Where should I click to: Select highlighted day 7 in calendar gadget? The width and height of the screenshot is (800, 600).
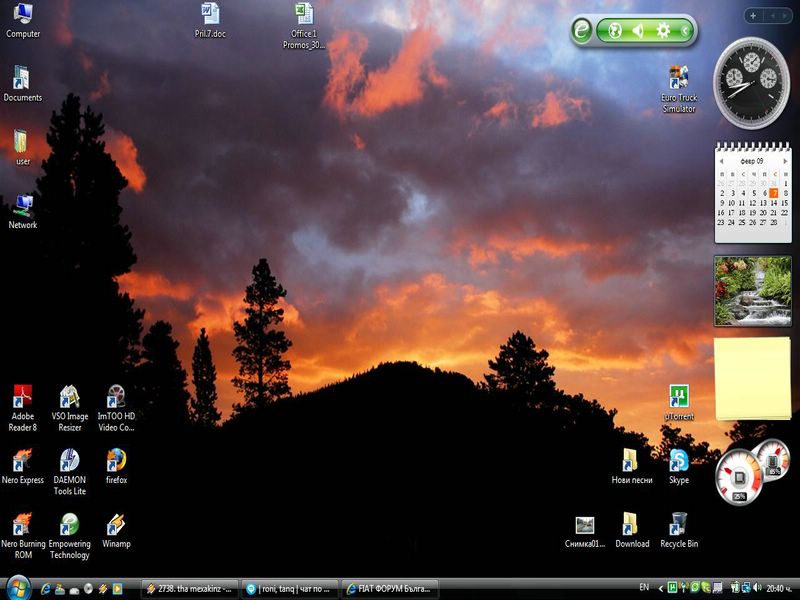coord(773,193)
